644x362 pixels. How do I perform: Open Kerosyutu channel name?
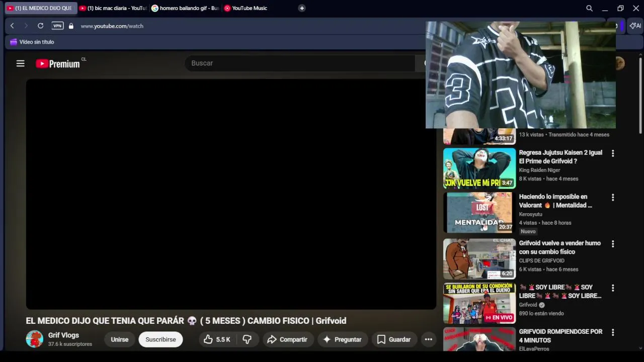[530, 214]
